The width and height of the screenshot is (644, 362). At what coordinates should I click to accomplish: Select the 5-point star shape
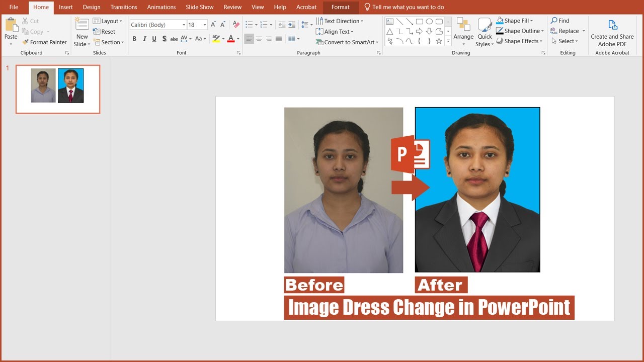coord(439,41)
